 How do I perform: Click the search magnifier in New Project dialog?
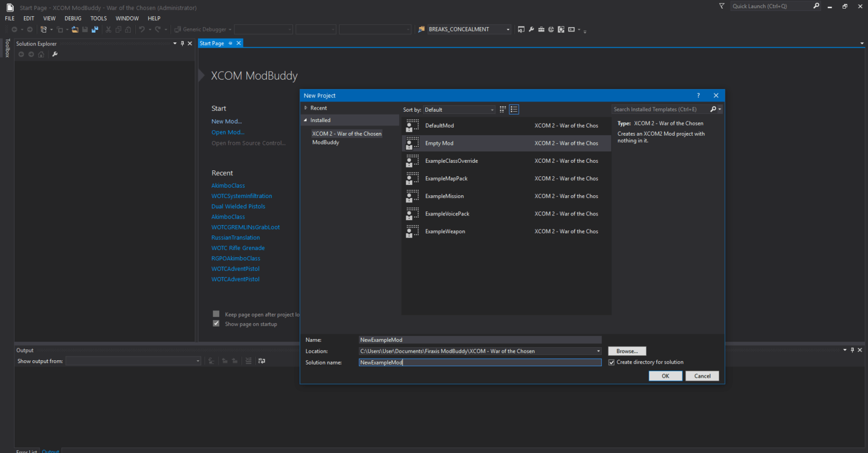click(713, 109)
